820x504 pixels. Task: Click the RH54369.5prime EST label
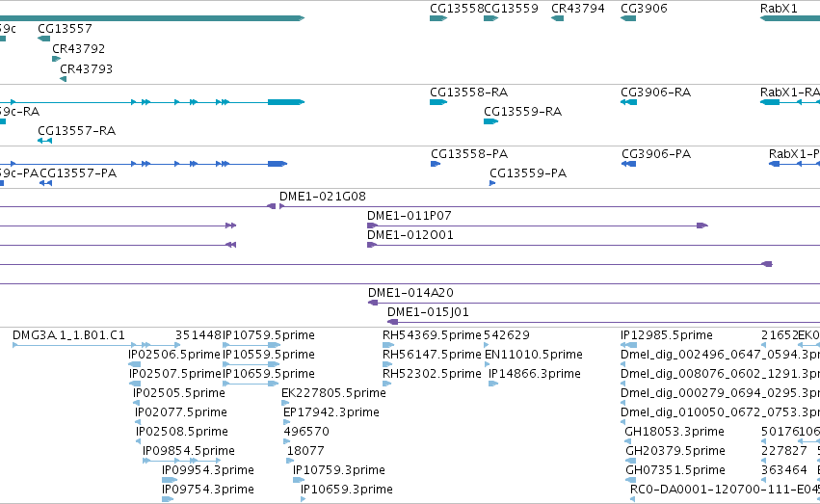432,335
